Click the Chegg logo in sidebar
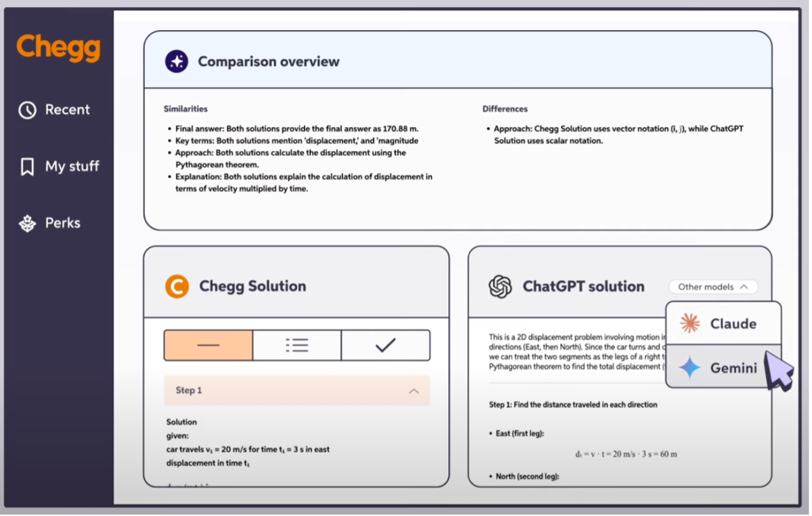The width and height of the screenshot is (812, 516). point(58,48)
